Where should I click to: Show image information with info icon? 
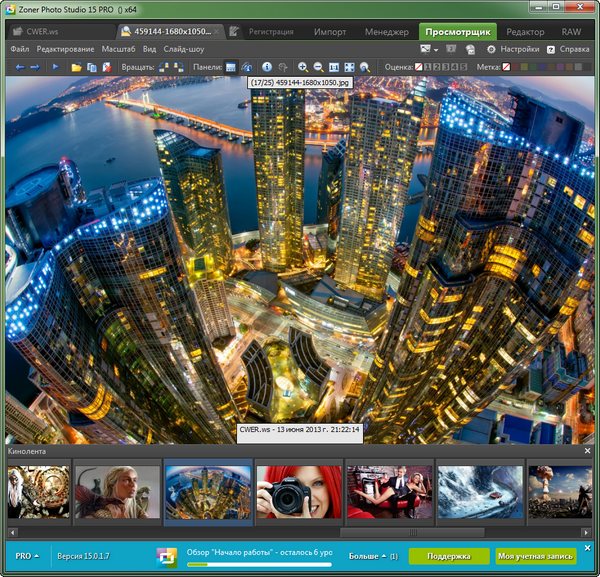click(x=267, y=67)
